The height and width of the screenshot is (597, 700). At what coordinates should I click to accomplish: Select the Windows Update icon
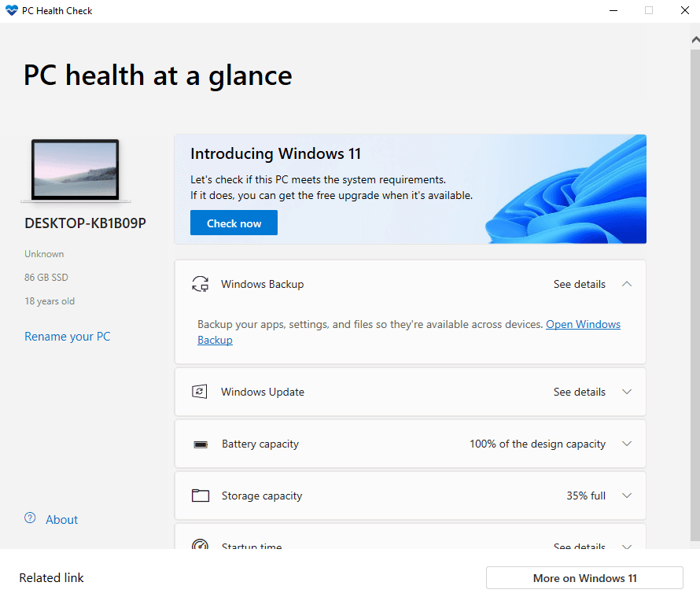click(201, 391)
